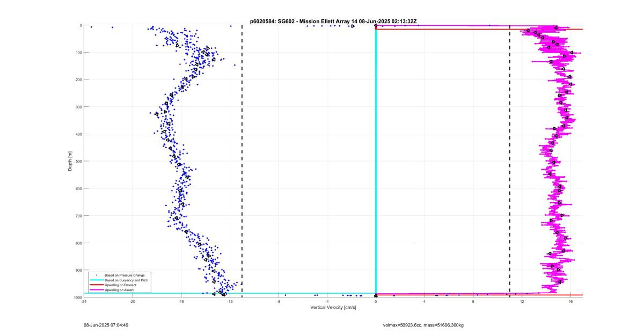
Task: Click velocity axis tick label '8'
Action: coord(473,302)
